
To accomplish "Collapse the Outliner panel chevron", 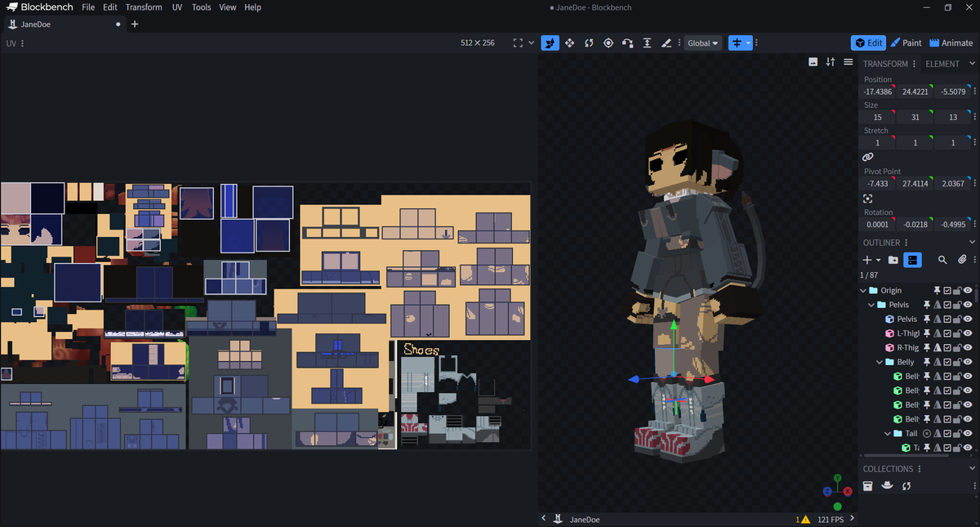I will 972,243.
